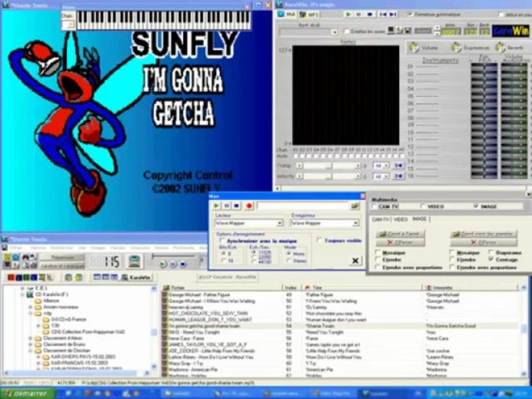Skip to next track in mixer toolbar
Image resolution: width=532 pixels, height=399 pixels.
pos(392,14)
